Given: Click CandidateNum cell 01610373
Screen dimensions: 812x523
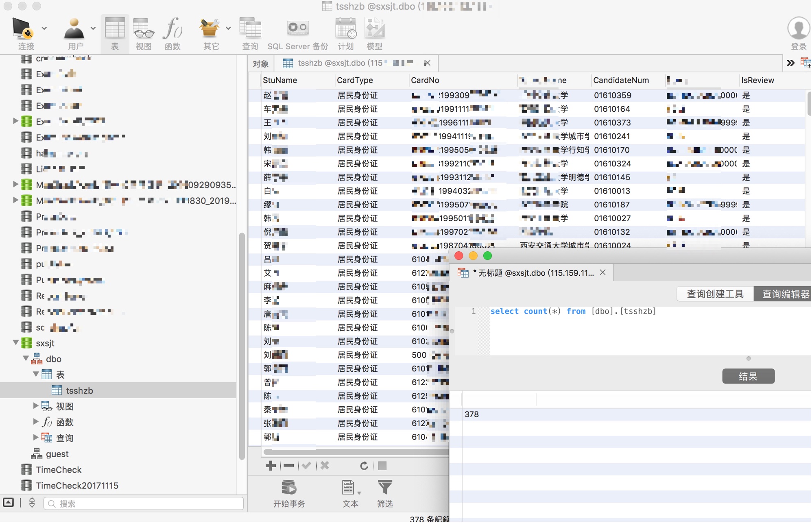Looking at the screenshot, I should point(612,122).
